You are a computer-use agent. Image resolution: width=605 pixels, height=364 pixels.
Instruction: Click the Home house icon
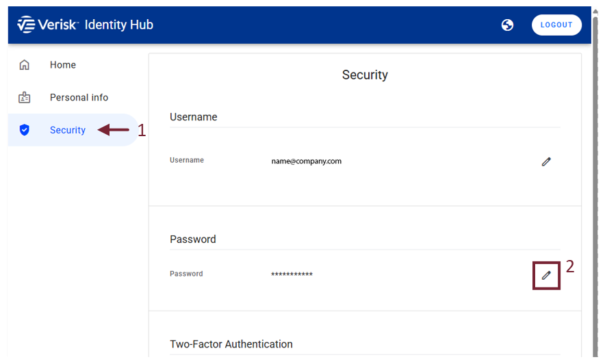click(x=25, y=65)
